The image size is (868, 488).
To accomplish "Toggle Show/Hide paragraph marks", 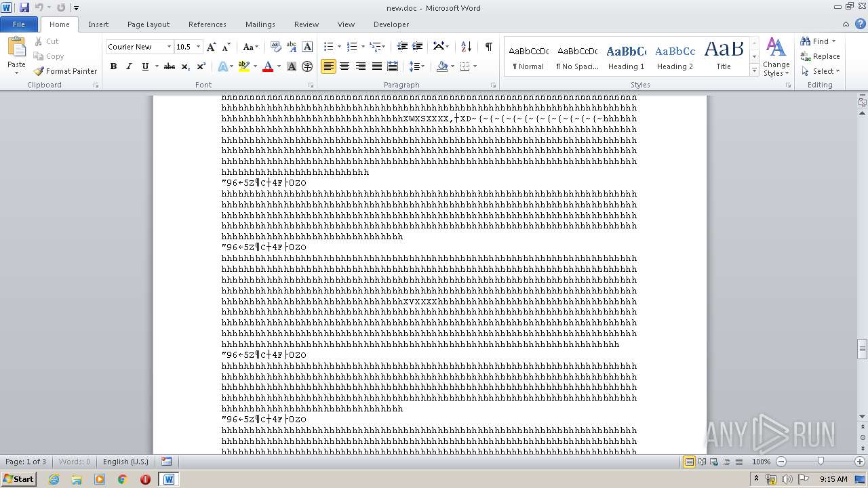I will click(488, 47).
